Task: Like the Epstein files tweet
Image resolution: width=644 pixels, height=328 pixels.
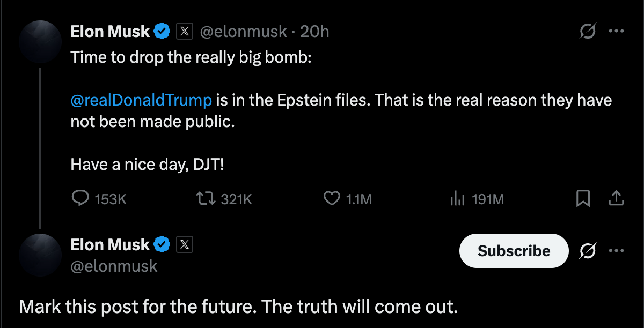Action: point(332,199)
